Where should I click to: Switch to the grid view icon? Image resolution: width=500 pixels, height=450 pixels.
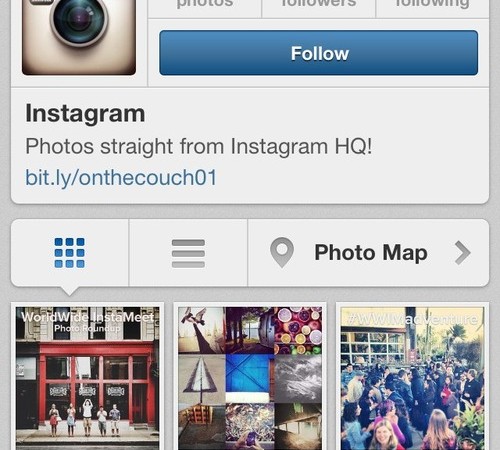(69, 253)
